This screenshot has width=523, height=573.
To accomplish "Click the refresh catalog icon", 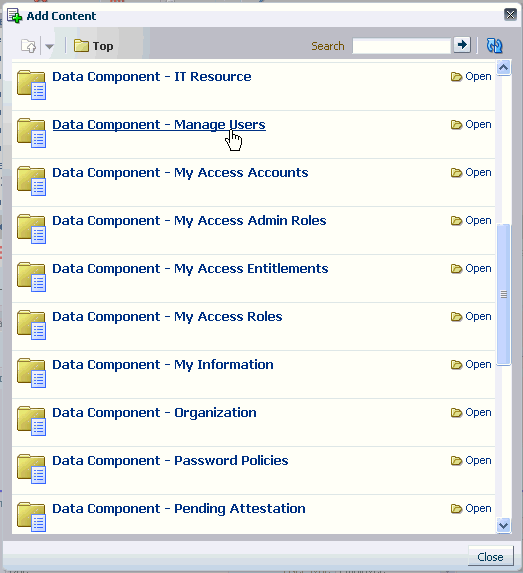I will coord(494,46).
